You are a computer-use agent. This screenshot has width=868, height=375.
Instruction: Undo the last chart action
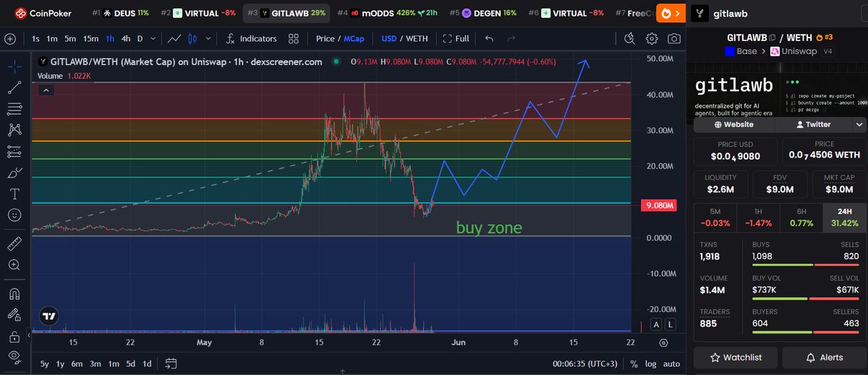(x=490, y=38)
